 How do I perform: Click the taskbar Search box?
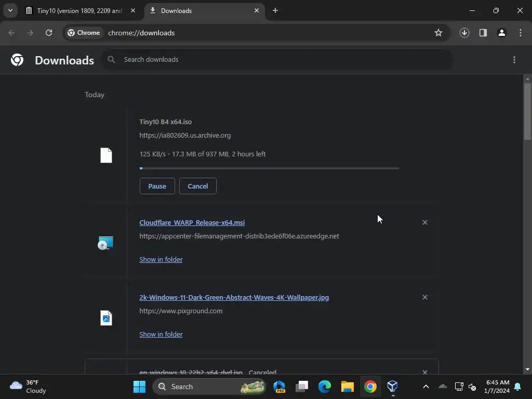click(x=209, y=387)
